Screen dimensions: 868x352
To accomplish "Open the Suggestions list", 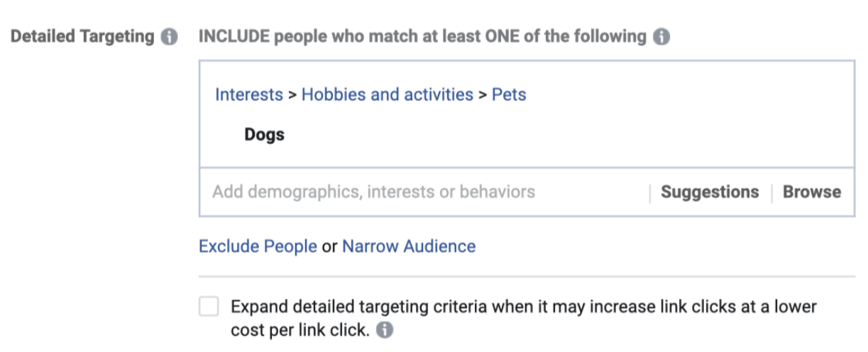I will pyautogui.click(x=710, y=192).
